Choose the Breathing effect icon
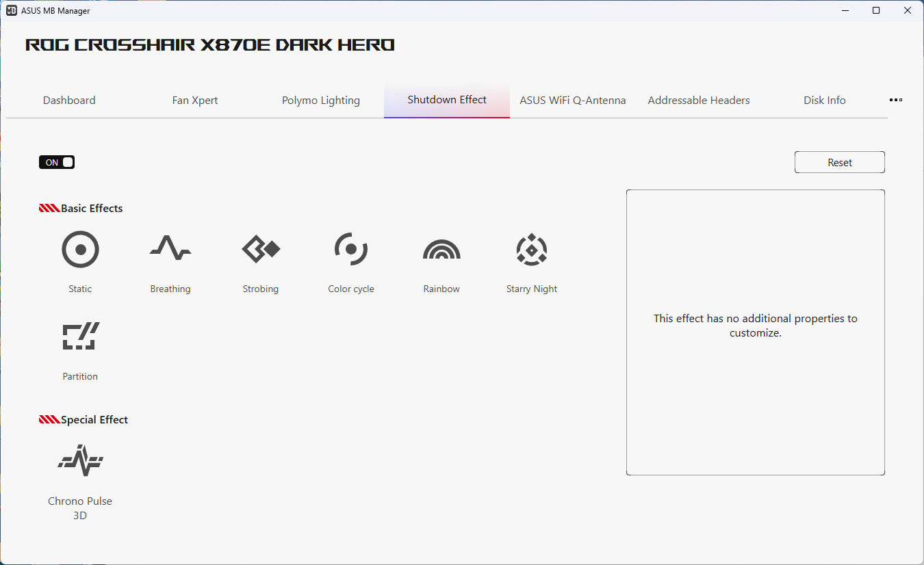Viewport: 924px width, 565px height. point(170,250)
